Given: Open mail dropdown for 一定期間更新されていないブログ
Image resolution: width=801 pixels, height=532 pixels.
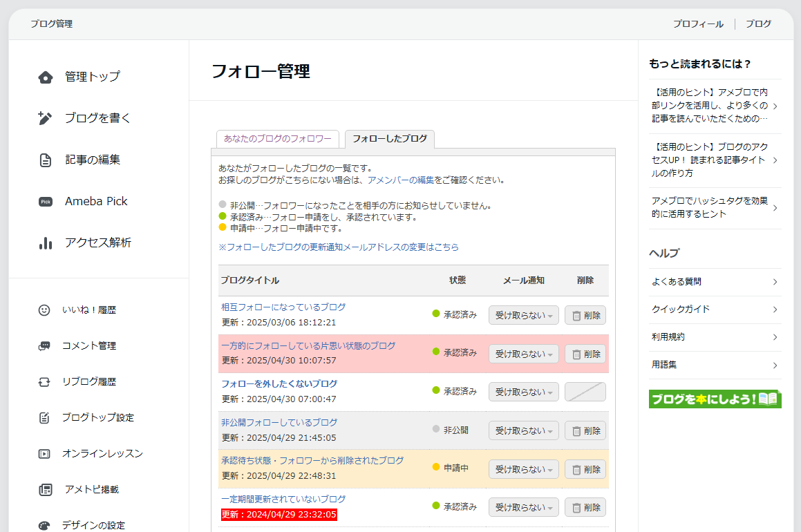Looking at the screenshot, I should [x=524, y=508].
